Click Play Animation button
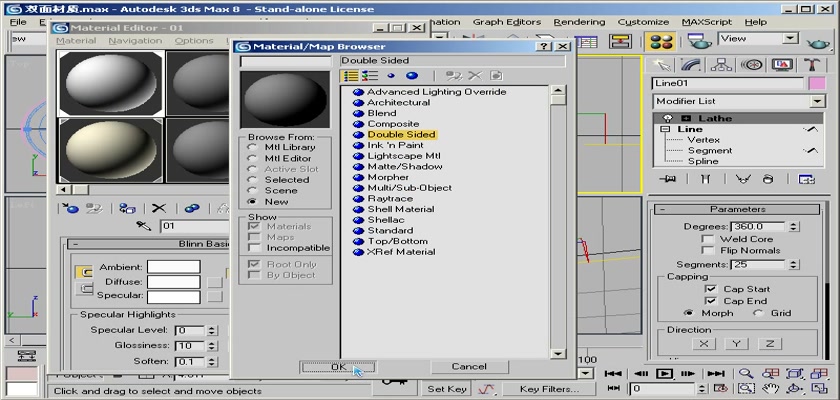 click(x=664, y=374)
